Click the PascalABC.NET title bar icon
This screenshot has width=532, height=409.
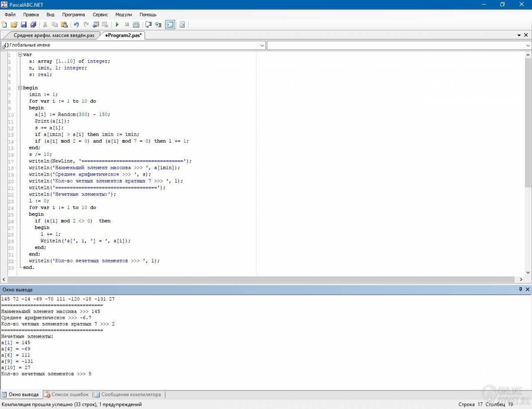pyautogui.click(x=4, y=4)
